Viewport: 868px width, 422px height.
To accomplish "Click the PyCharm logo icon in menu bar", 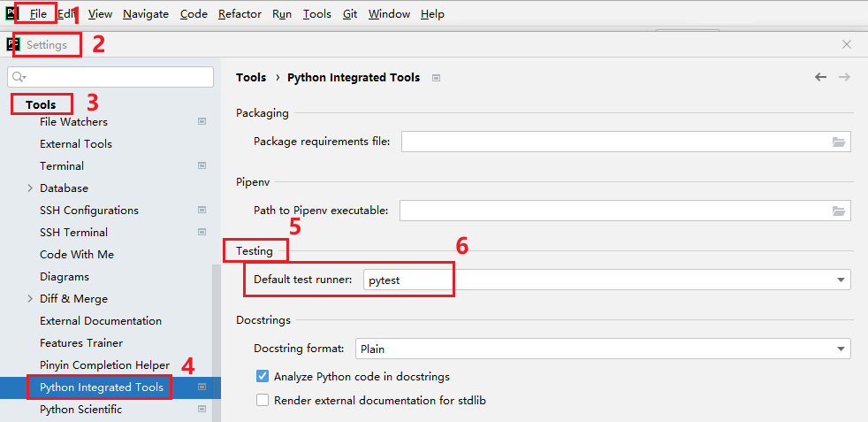I will pyautogui.click(x=11, y=14).
